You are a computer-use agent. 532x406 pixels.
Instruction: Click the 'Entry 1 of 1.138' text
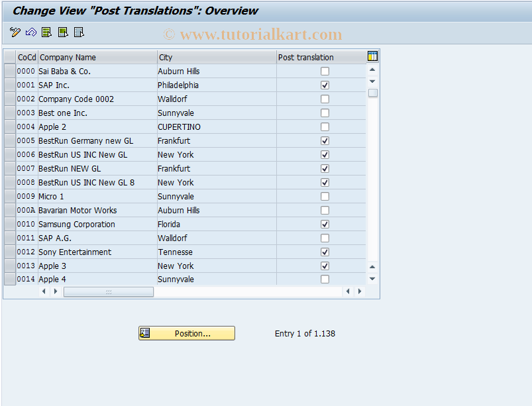305,333
